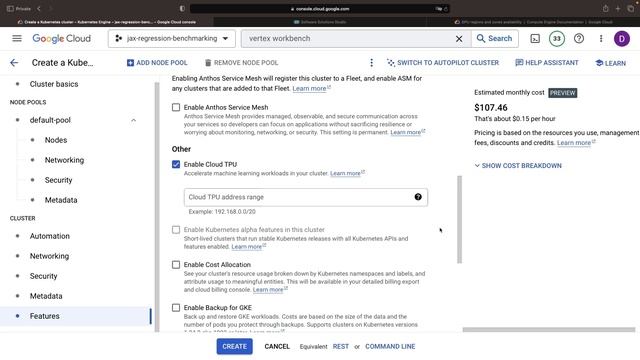640x360 pixels.
Task: Click Cancel
Action: (x=277, y=346)
